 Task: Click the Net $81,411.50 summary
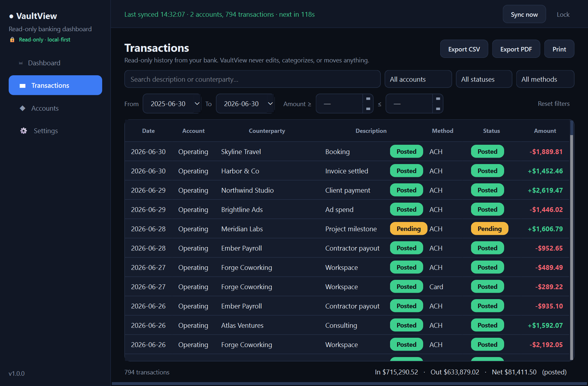pos(514,372)
